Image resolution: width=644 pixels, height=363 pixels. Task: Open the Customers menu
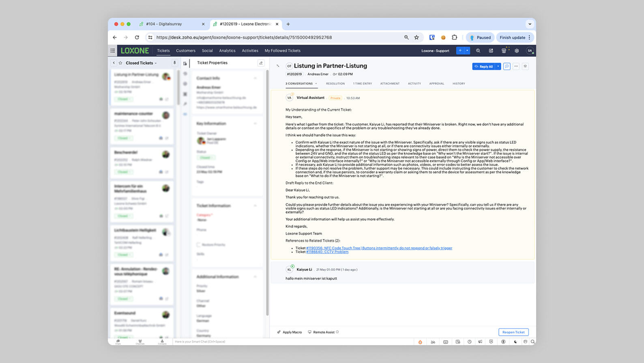pos(186,51)
